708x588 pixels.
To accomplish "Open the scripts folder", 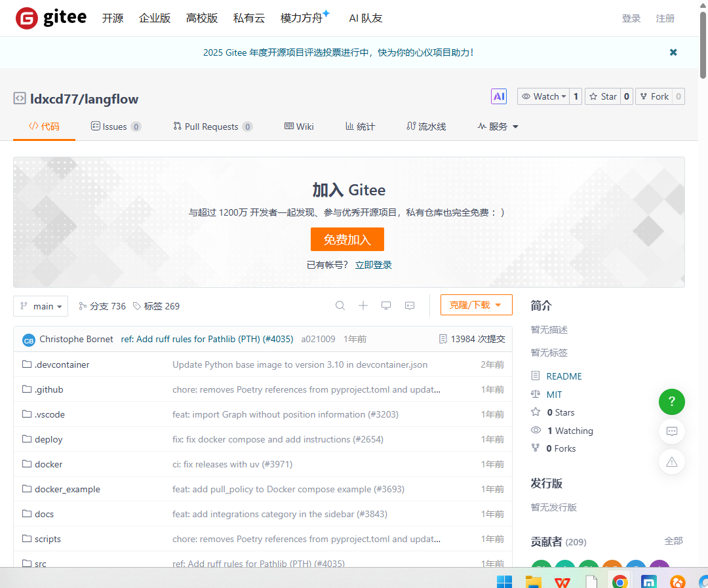I will (x=47, y=539).
